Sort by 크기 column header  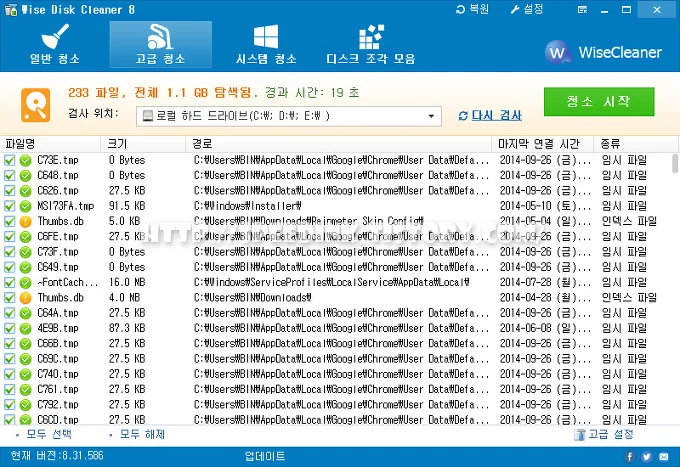(x=143, y=144)
